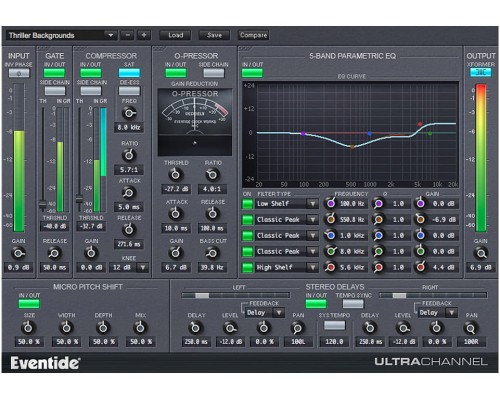Click the Compressor Release knob
Viewport: 500px width, 399px height.
(129, 229)
